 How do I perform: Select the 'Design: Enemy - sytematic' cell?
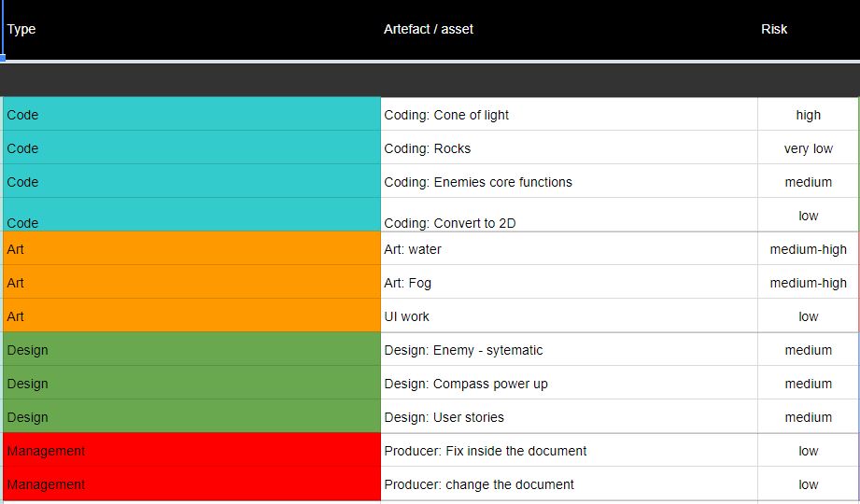[568, 350]
